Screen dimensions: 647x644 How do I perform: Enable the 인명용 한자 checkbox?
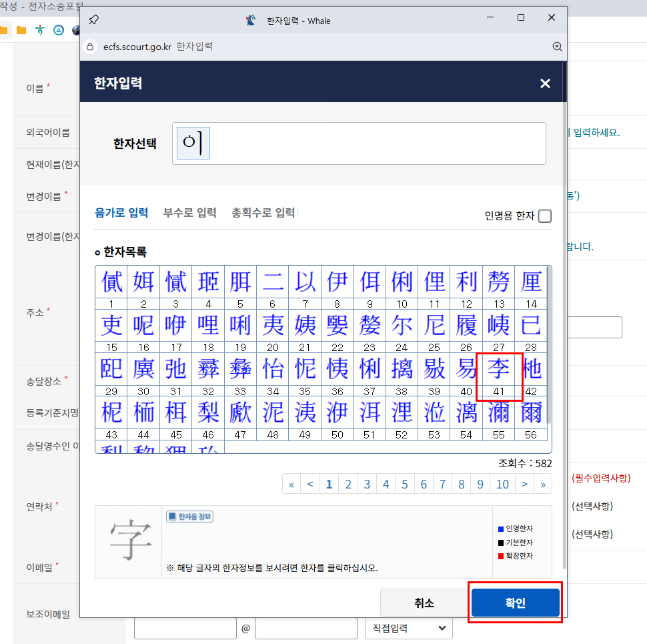[x=544, y=216]
